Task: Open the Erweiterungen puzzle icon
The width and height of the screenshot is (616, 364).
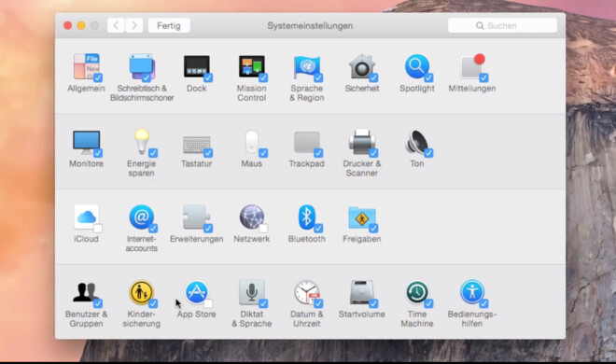Action: click(197, 217)
